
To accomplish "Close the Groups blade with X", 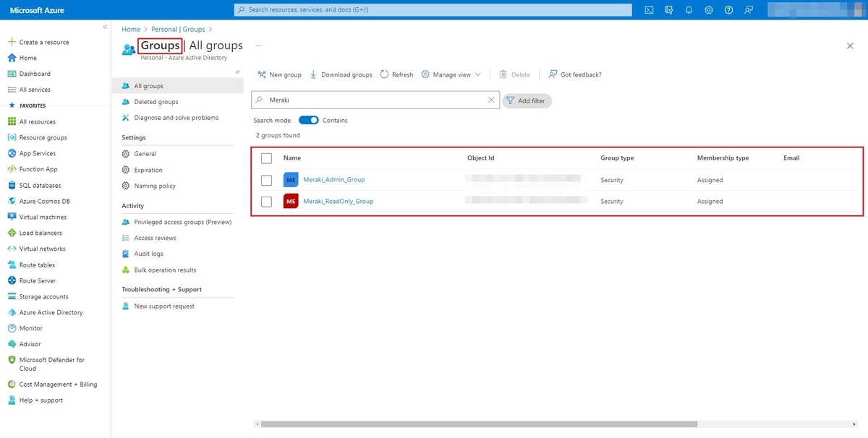I will tap(850, 46).
